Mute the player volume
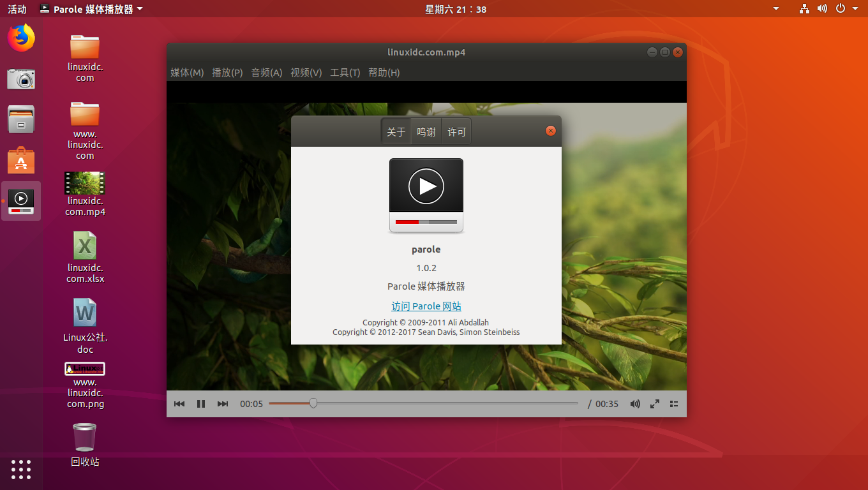Image resolution: width=868 pixels, height=490 pixels. coord(635,404)
